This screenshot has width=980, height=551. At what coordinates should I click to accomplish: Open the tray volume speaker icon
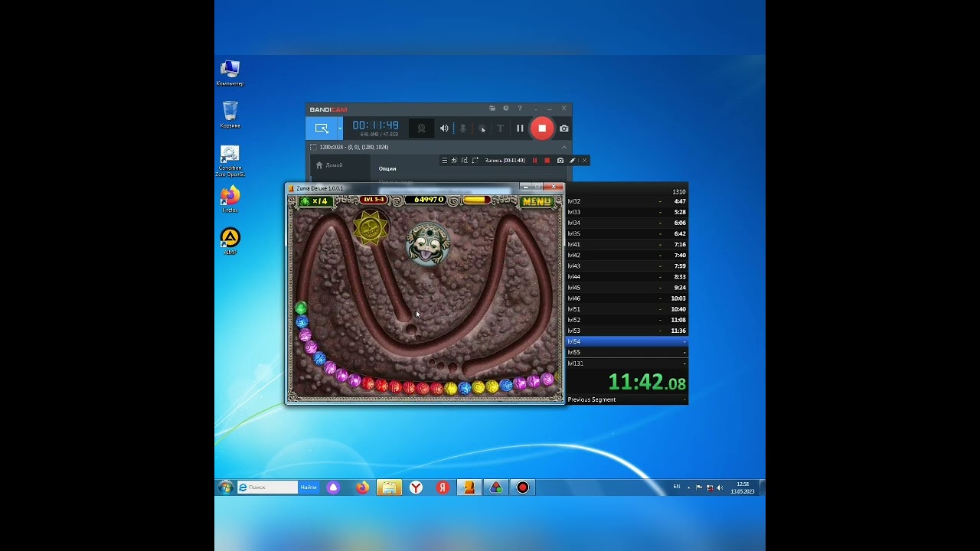720,487
